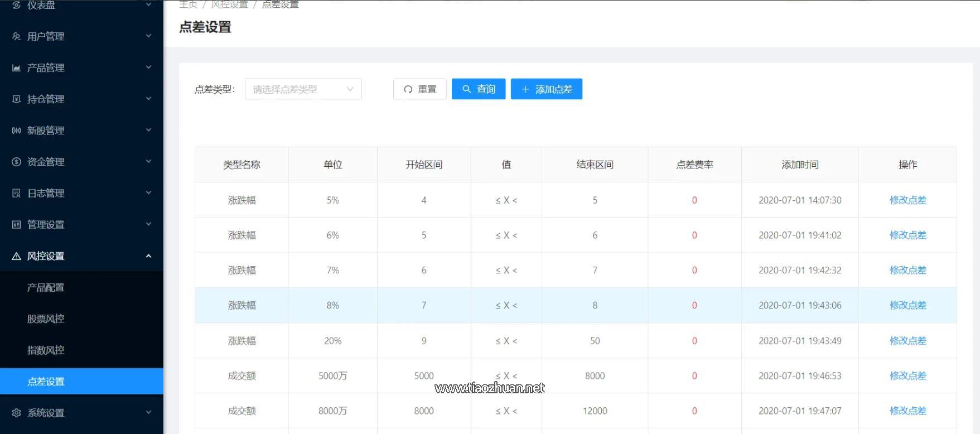
Task: Click the timestamp 2020-07-01 14:07:30
Action: tap(800, 200)
